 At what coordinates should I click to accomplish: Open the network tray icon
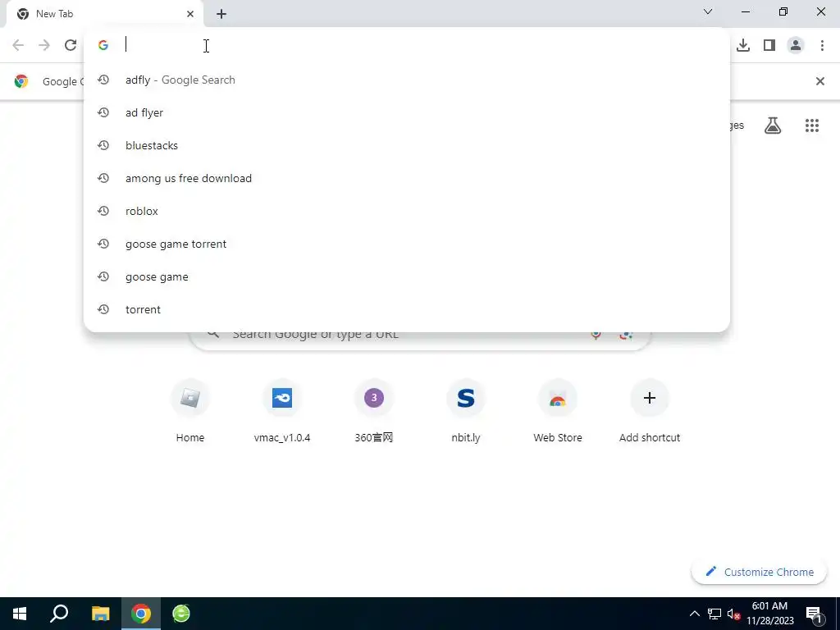(x=714, y=614)
